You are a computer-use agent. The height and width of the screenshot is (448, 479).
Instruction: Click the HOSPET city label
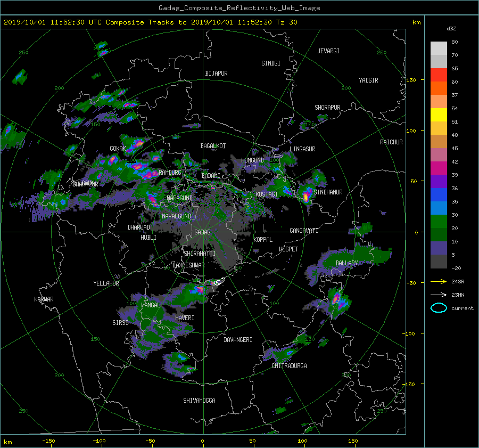(288, 249)
